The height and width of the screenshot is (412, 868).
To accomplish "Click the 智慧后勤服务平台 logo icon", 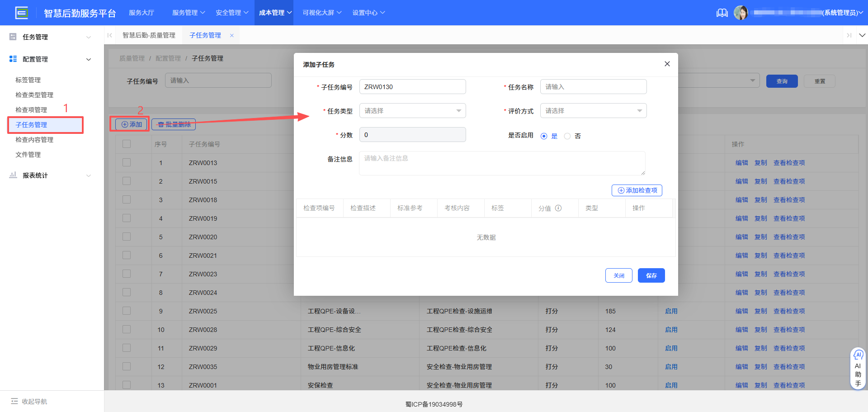I will pyautogui.click(x=22, y=13).
